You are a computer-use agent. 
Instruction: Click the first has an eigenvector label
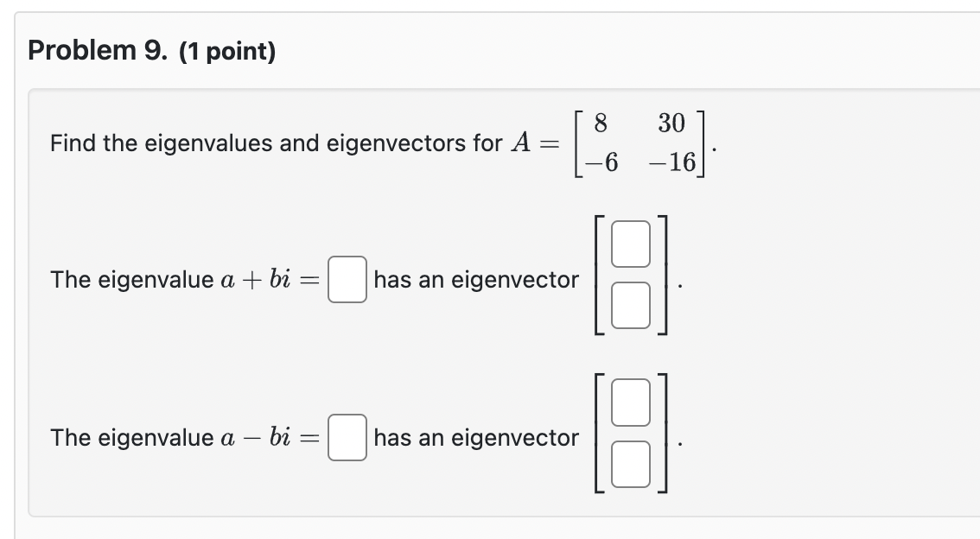(x=476, y=280)
